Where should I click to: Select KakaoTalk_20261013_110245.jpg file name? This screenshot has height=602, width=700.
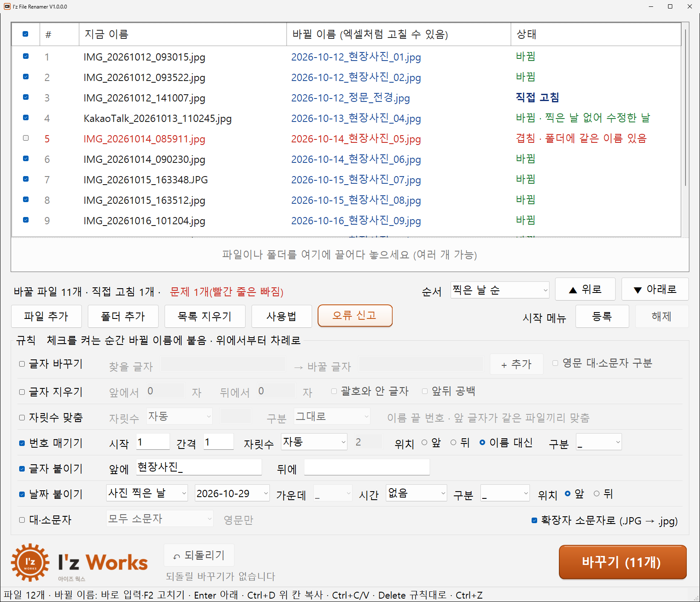point(158,118)
